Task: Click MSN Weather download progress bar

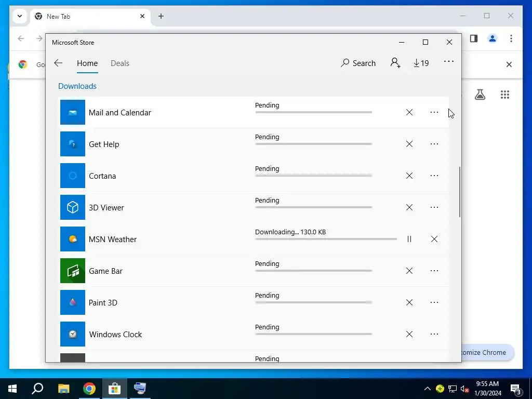Action: point(326,239)
